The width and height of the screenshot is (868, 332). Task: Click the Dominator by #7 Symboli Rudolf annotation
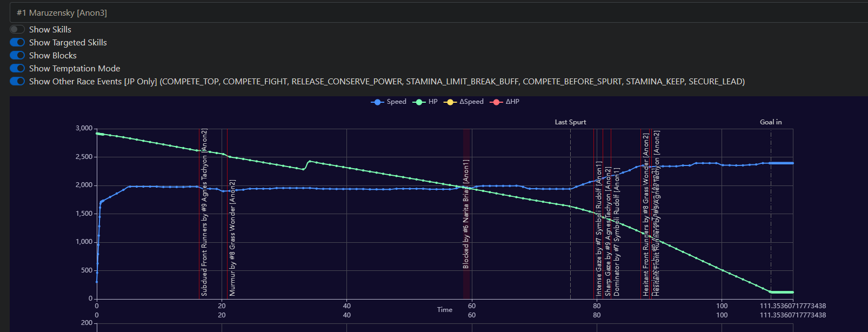pos(617,231)
